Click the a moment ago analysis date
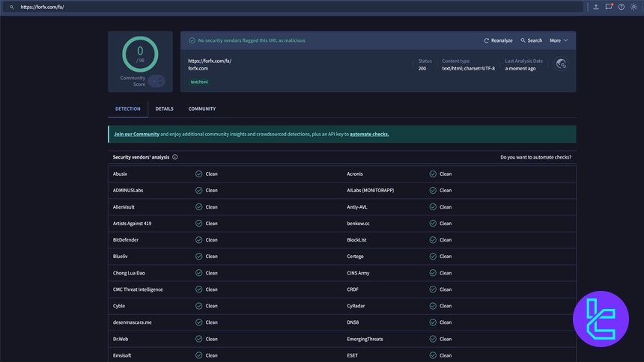 [520, 69]
